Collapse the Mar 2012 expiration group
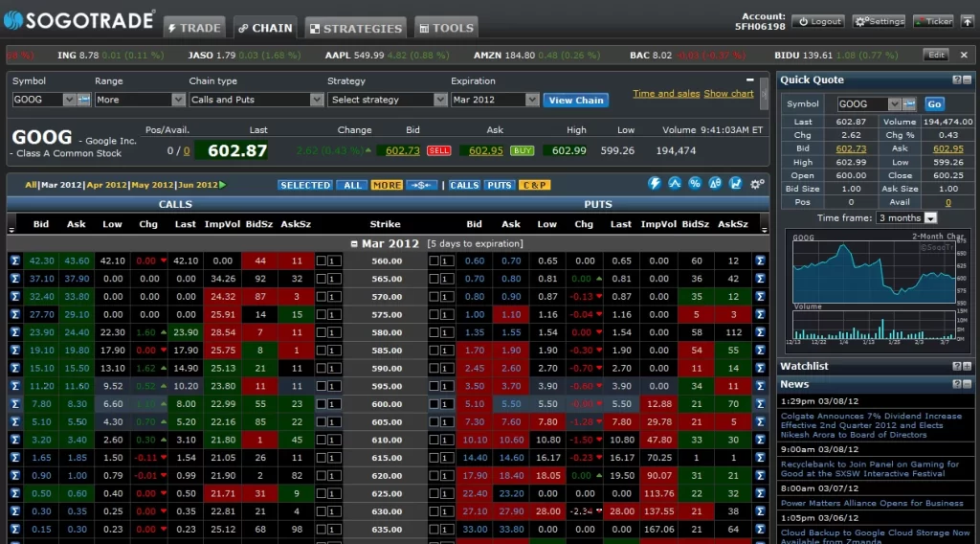Image resolution: width=980 pixels, height=544 pixels. coord(354,244)
